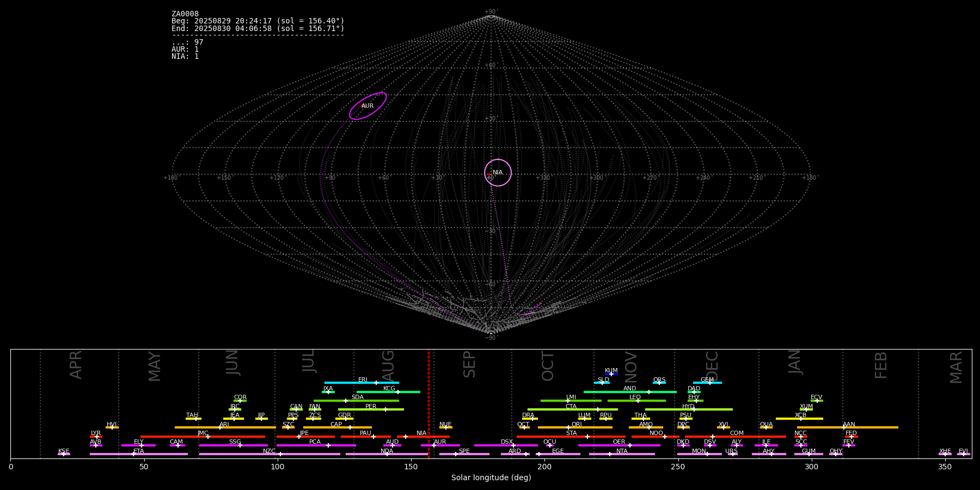
Task: Click the AUG month label
Action: tap(388, 366)
